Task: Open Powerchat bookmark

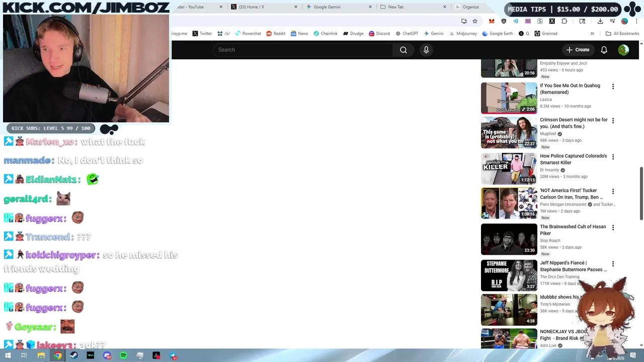Action: 248,34
